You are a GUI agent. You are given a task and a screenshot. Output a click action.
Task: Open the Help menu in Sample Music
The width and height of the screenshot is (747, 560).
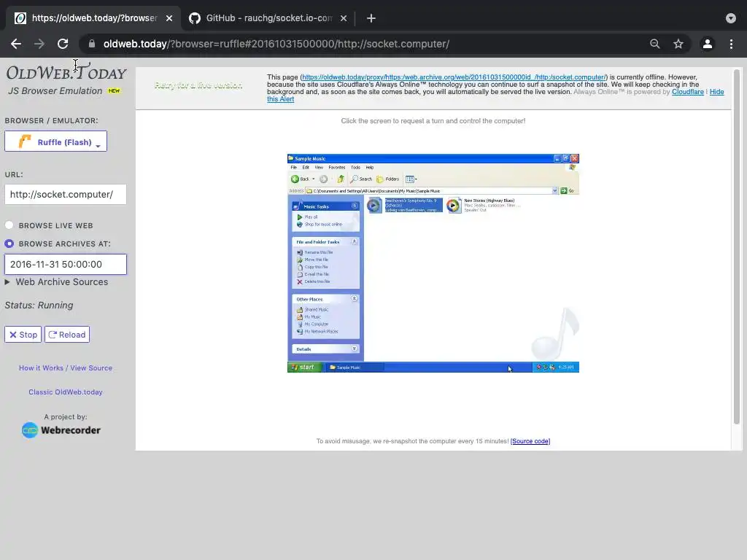coord(370,168)
